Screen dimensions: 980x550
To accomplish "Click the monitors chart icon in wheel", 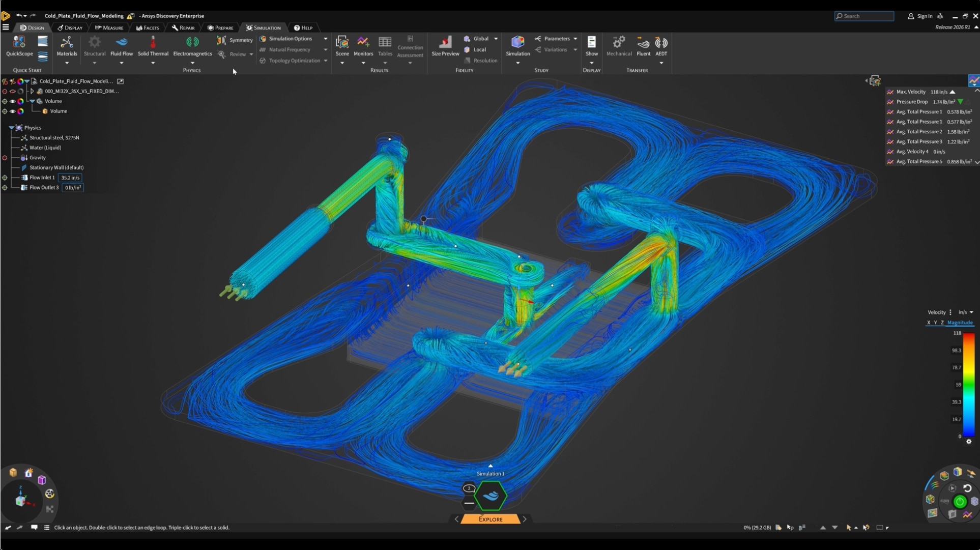I will pos(967,515).
